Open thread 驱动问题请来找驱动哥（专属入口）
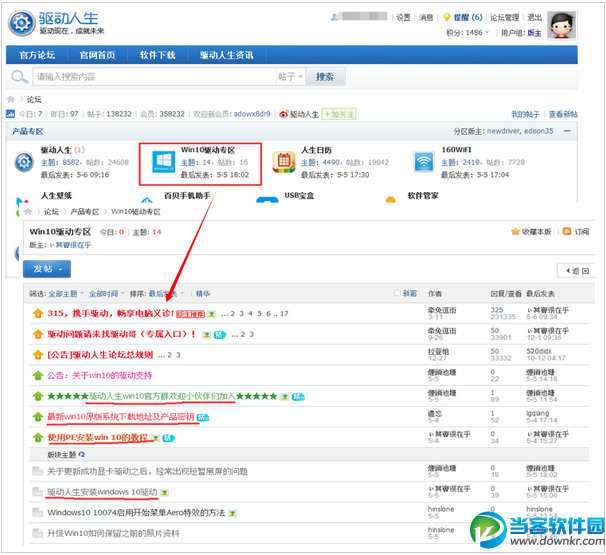 coord(122,334)
